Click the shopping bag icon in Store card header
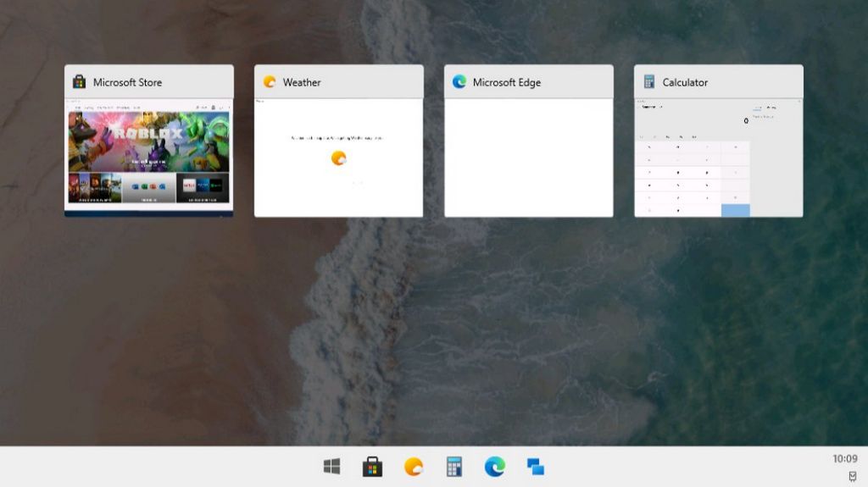This screenshot has height=487, width=868. pos(79,82)
